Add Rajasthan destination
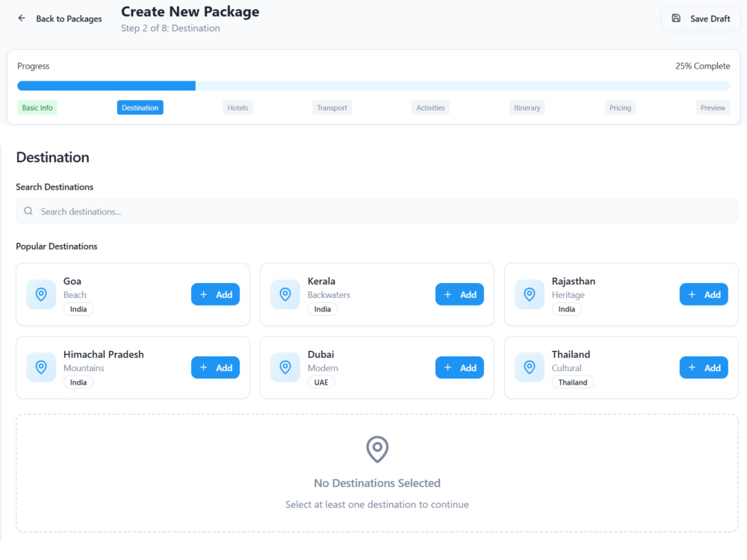This screenshot has width=747, height=560. point(704,294)
